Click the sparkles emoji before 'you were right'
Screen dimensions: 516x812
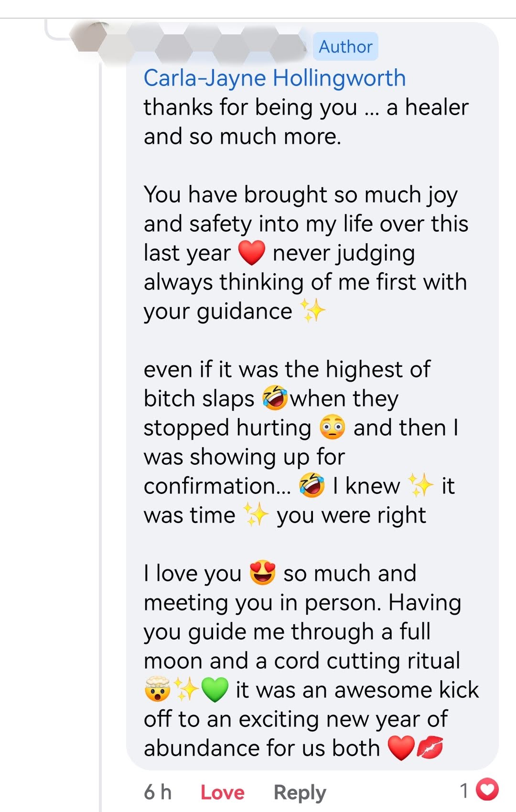tap(256, 515)
